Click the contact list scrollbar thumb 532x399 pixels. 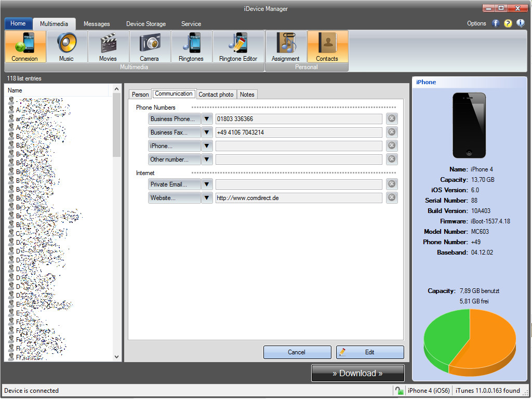point(117,125)
